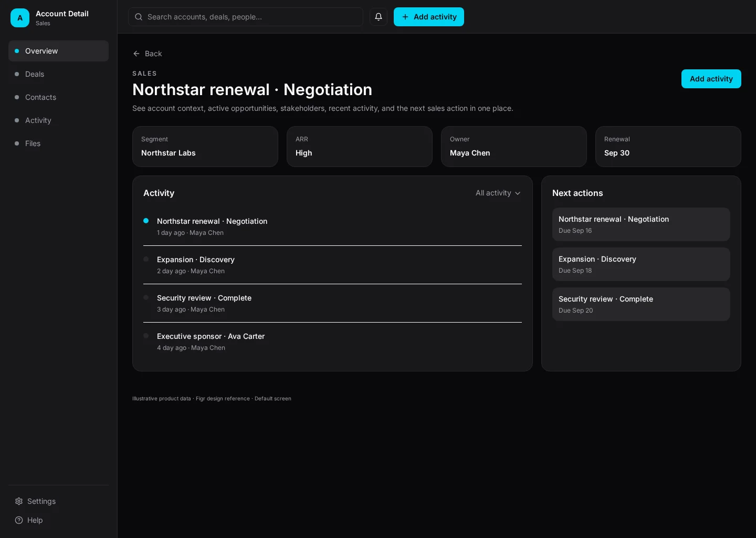
Task: Click the Northstar renewal · Negotiation page heading
Action: point(252,89)
